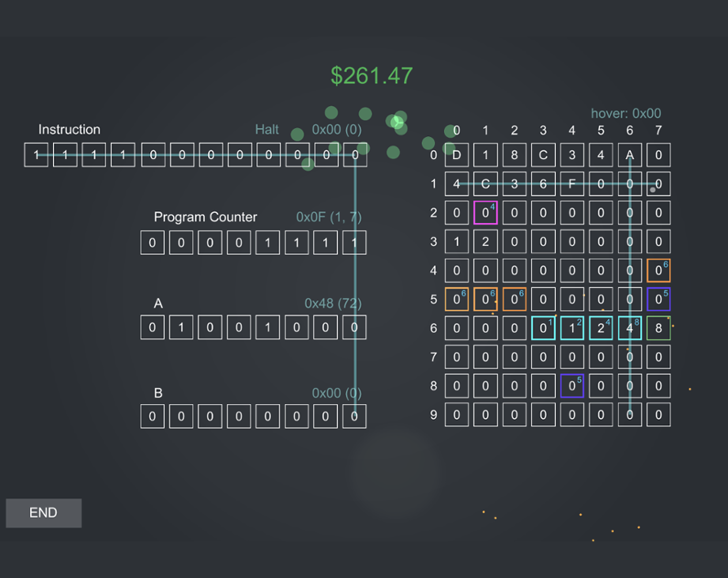This screenshot has height=578, width=728.
Task: Click the "F" memory cell in row 1
Action: pyautogui.click(x=571, y=183)
